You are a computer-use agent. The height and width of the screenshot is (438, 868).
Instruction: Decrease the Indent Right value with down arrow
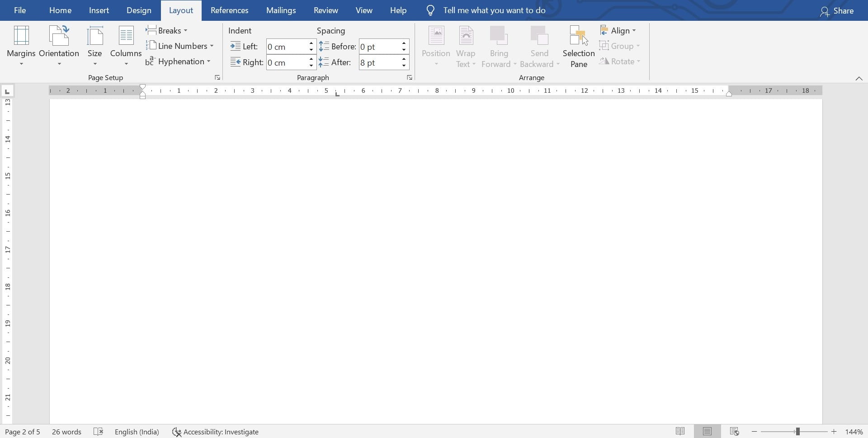(311, 66)
